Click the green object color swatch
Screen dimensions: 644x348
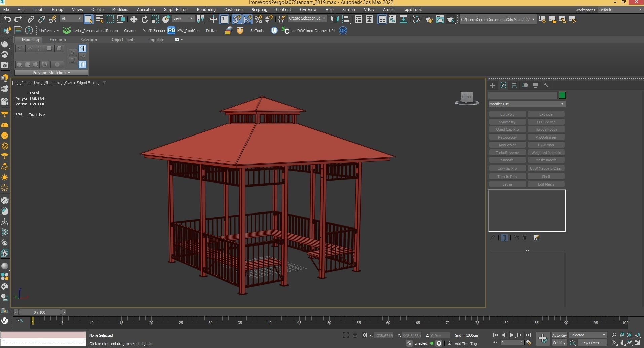562,95
